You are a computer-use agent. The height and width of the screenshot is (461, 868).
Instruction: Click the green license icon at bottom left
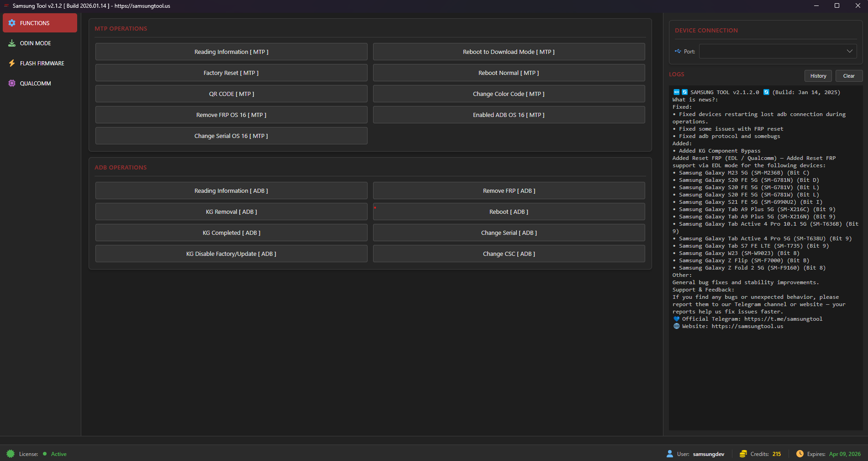[x=12, y=454]
